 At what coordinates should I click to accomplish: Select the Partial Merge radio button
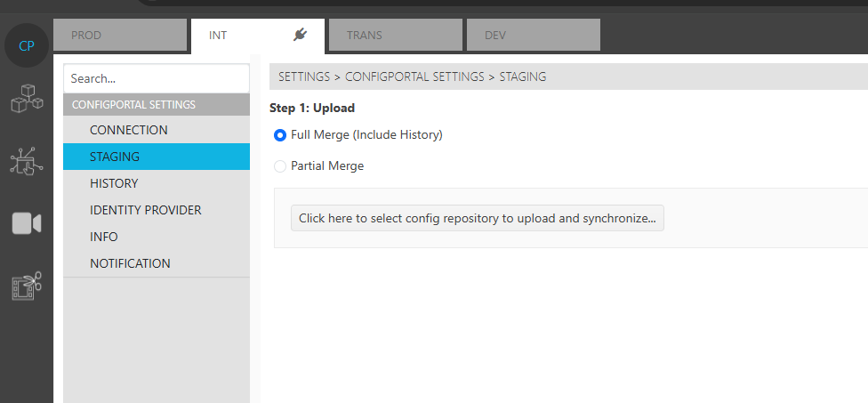pyautogui.click(x=281, y=166)
